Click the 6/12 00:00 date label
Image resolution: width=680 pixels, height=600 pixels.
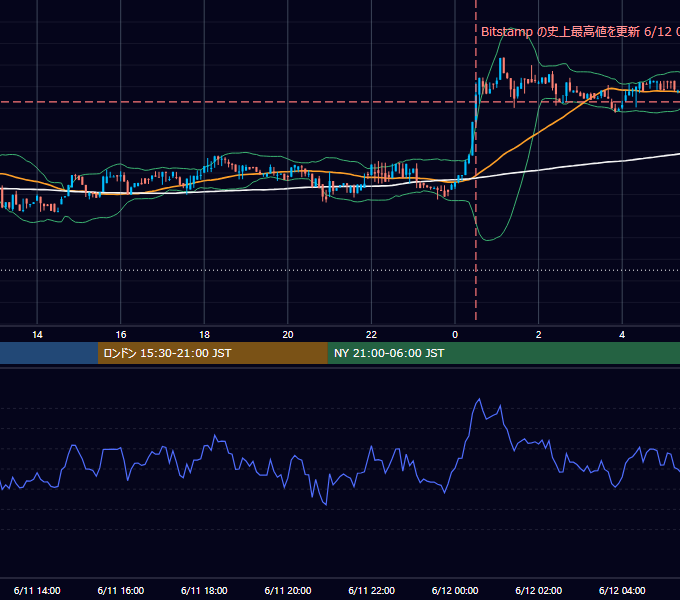tap(455, 590)
